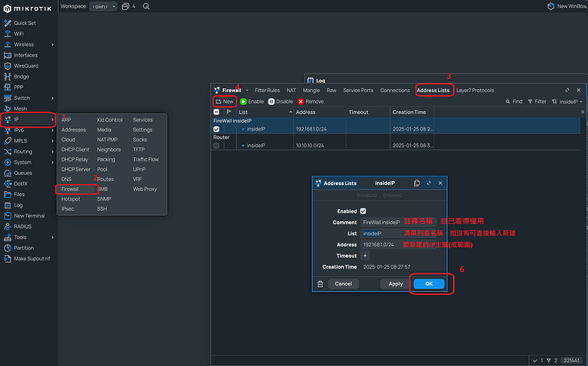This screenshot has width=588, height=366.
Task: Click the plus button next to Timeout
Action: click(365, 256)
